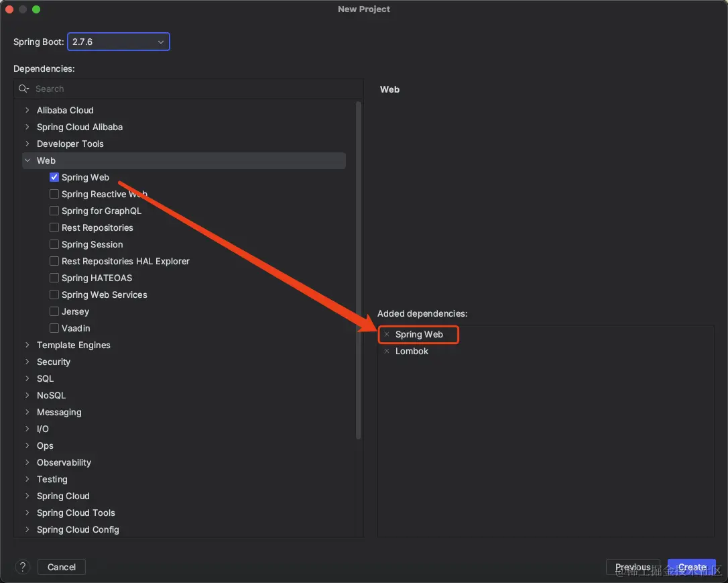Check the Spring Session dependency
The height and width of the screenshot is (583, 728).
pos(54,244)
